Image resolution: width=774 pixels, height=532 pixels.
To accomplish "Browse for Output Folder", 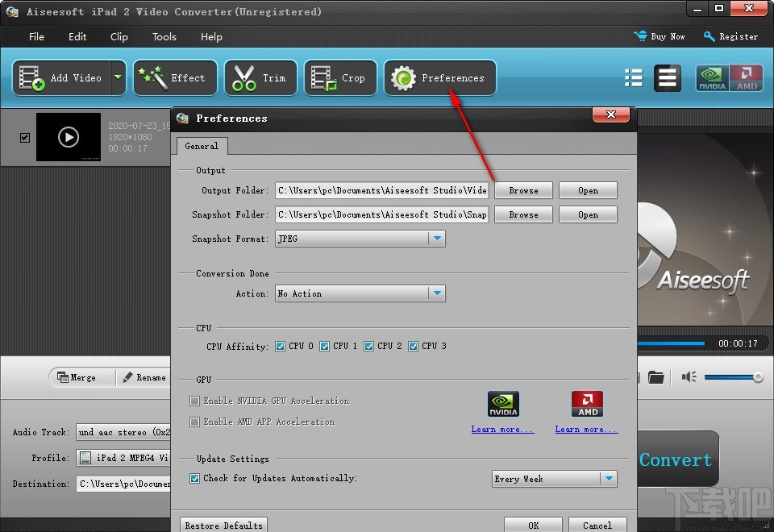I will pos(523,190).
